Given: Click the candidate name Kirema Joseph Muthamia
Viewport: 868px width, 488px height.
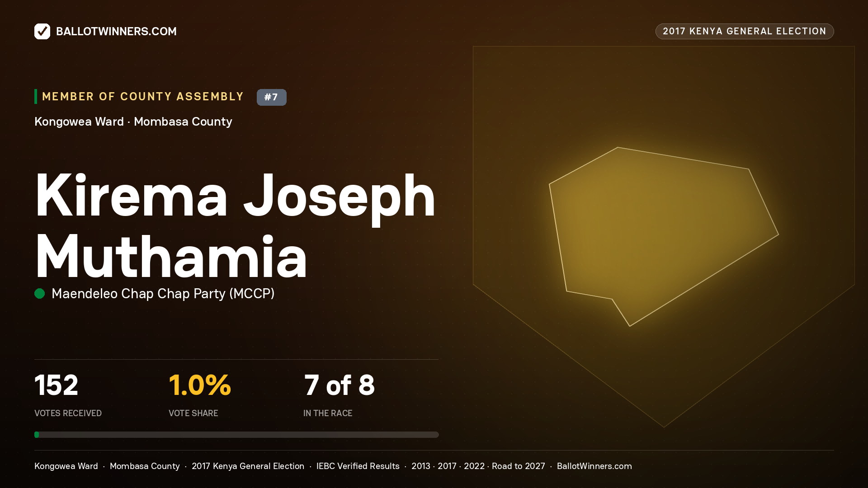Looking at the screenshot, I should click(235, 226).
